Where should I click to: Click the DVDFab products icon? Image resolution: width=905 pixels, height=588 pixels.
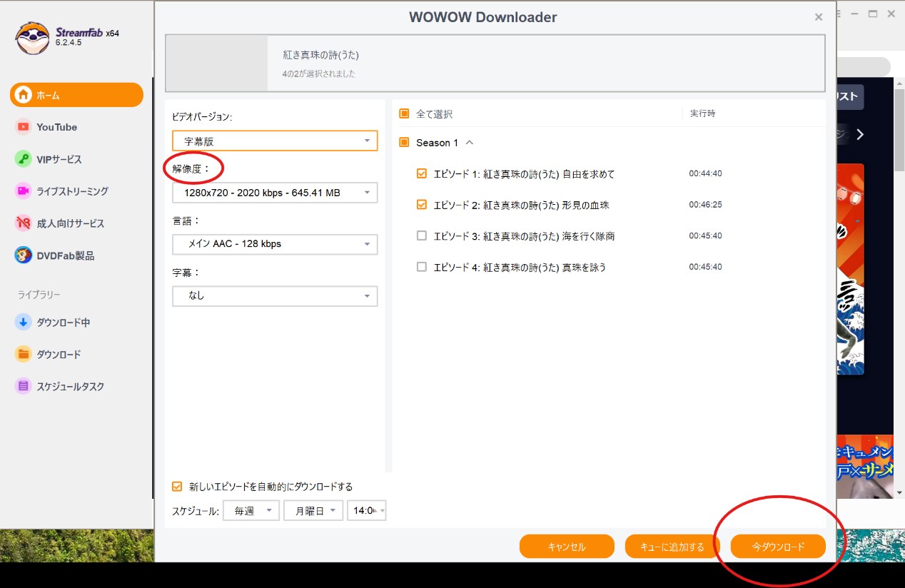tap(24, 255)
